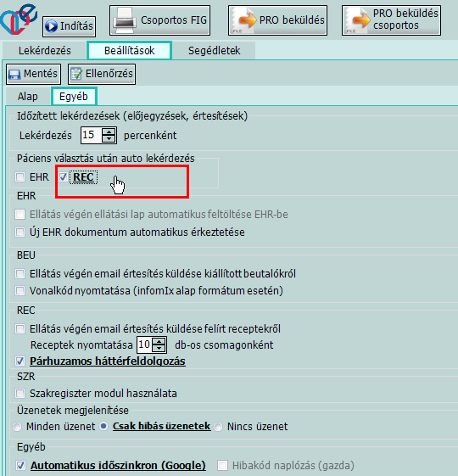This screenshot has width=458, height=476.
Task: Open Csoportos FIG printer button
Action: click(x=160, y=20)
